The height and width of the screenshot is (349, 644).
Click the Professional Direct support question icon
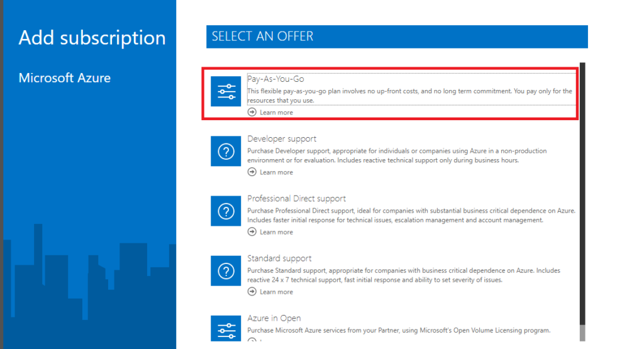click(226, 211)
